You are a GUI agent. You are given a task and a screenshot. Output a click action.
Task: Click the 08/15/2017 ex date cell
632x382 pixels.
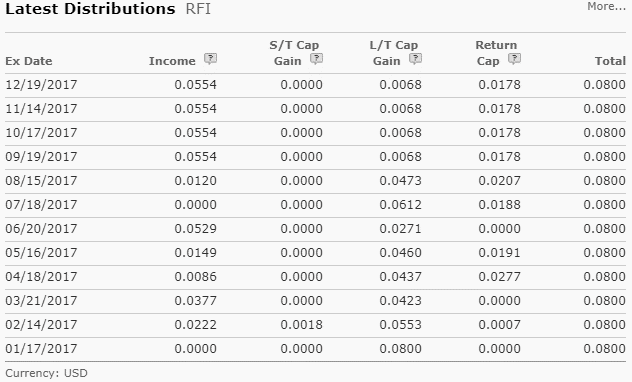tap(41, 181)
